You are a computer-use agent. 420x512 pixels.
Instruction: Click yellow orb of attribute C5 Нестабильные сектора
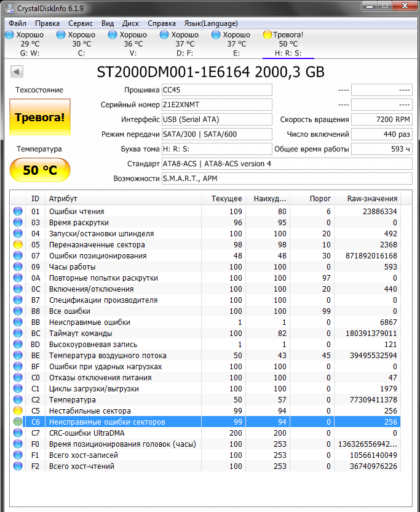pos(18,411)
